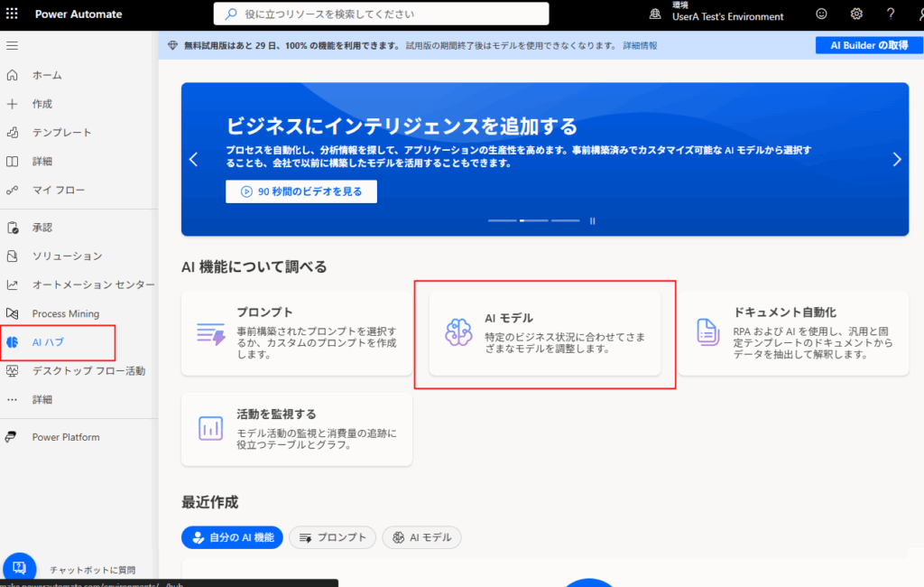This screenshot has width=924, height=587.
Task: Click the ホーム home icon
Action: [x=13, y=75]
